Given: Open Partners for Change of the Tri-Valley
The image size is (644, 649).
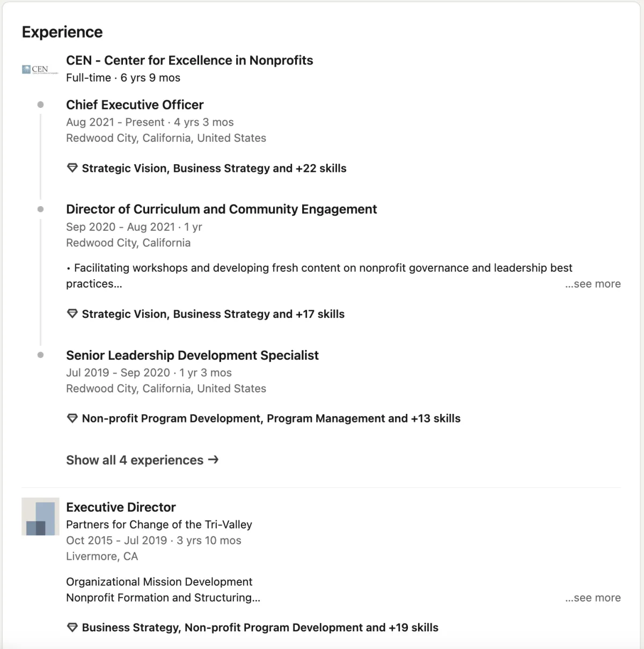Looking at the screenshot, I should coord(159,524).
